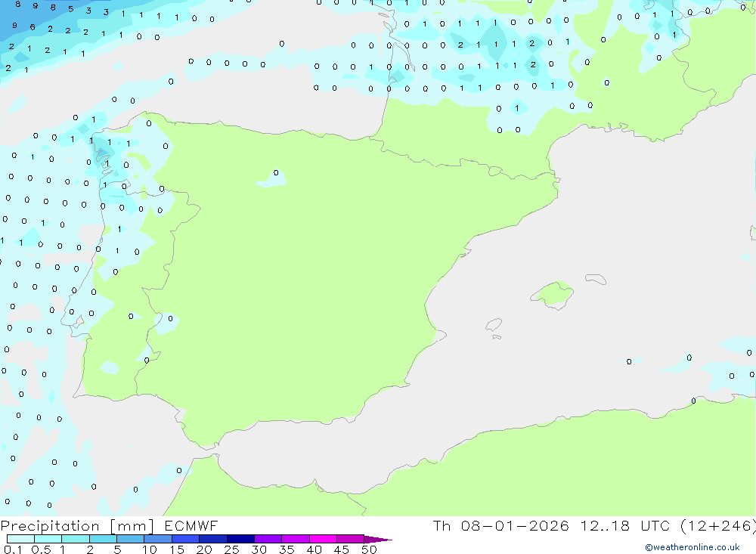This screenshot has height=554, width=756.
Task: Click the '50' legend scale label
Action: [370, 549]
